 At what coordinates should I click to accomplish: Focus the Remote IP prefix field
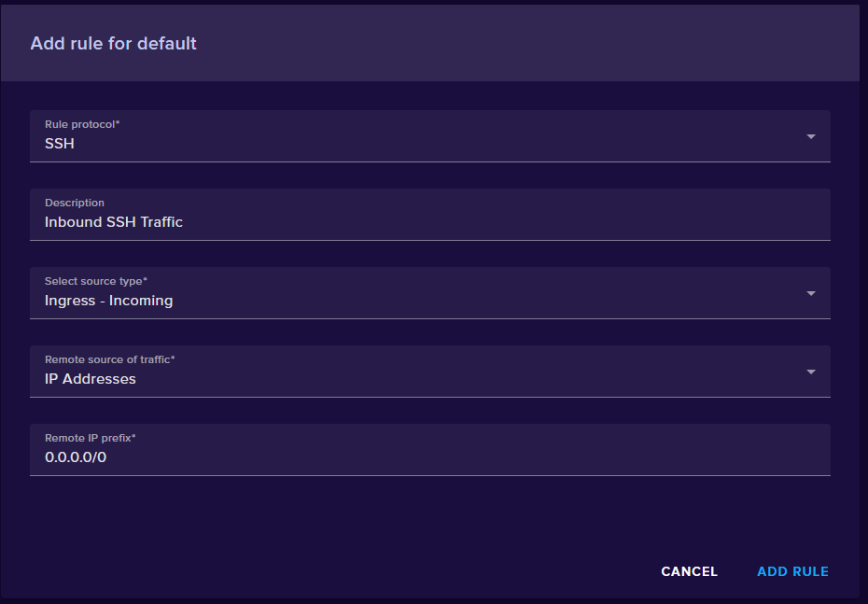[467, 457]
